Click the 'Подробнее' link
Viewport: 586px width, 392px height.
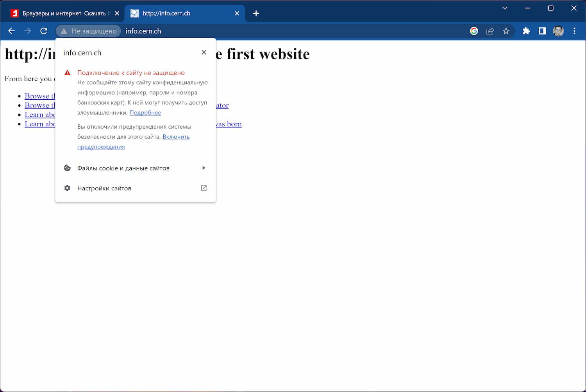(145, 113)
